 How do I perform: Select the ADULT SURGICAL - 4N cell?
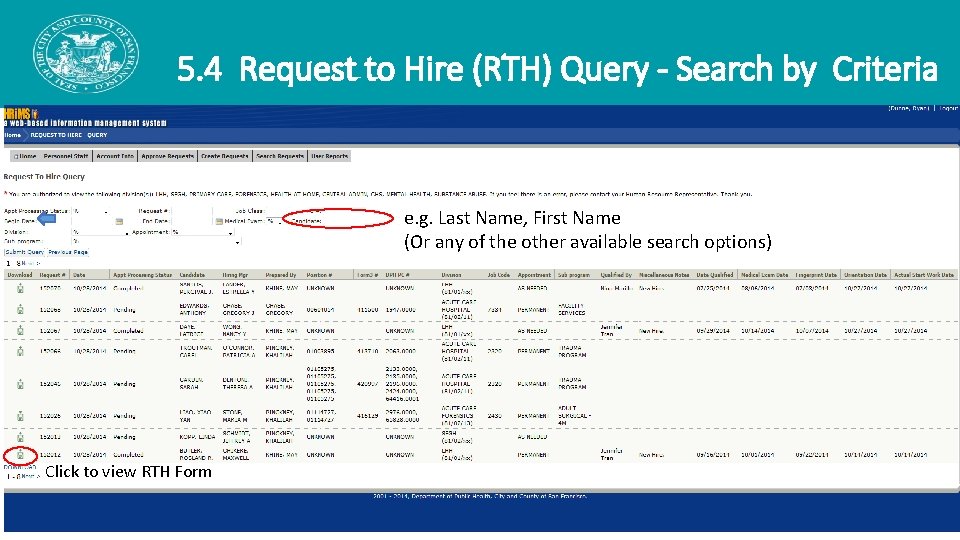574,415
